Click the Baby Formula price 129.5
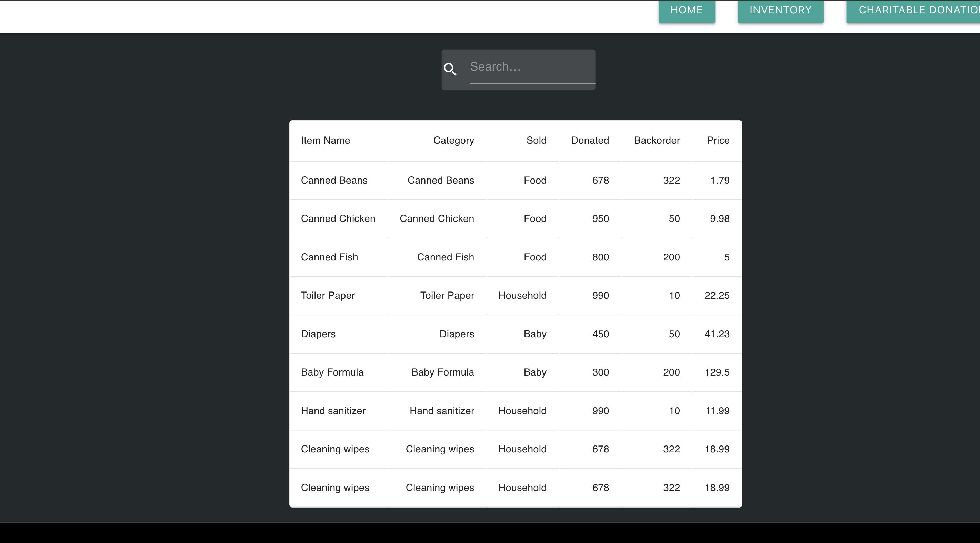 click(717, 372)
